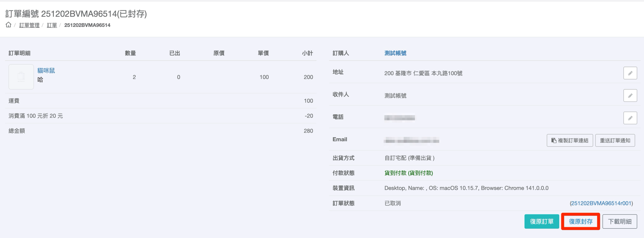This screenshot has height=238, width=644.
Task: Go to the 訂單 breadcrumb link
Action: 52,25
